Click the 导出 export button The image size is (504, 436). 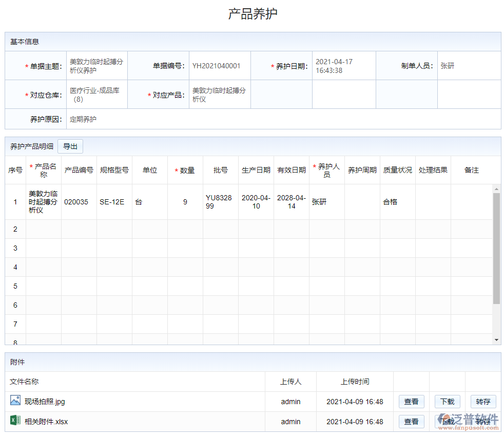point(70,146)
